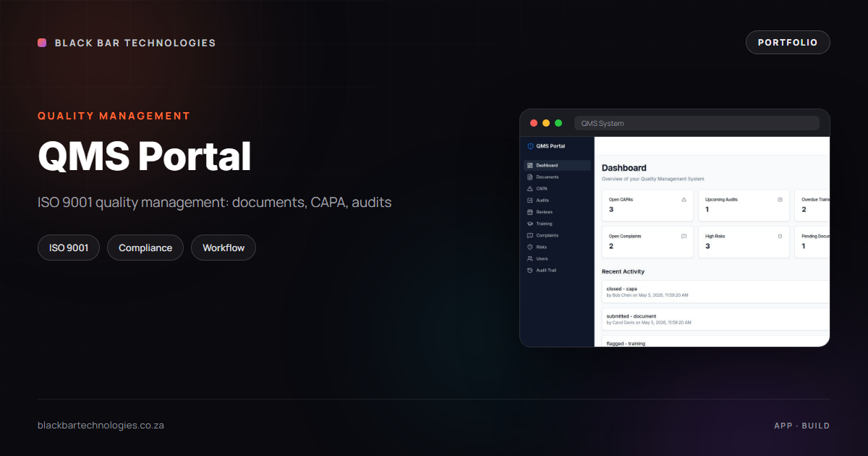Click the red close window dot
The image size is (868, 456).
click(535, 123)
